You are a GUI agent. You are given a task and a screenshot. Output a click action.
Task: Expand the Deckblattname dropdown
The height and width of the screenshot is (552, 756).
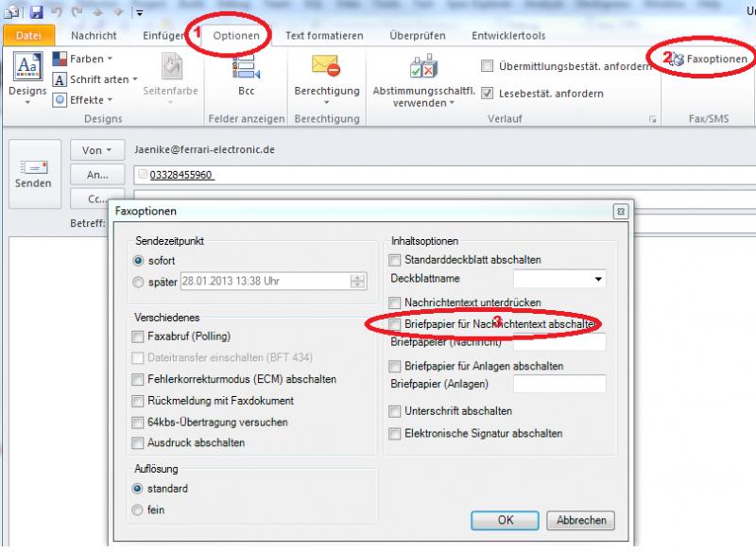(597, 280)
